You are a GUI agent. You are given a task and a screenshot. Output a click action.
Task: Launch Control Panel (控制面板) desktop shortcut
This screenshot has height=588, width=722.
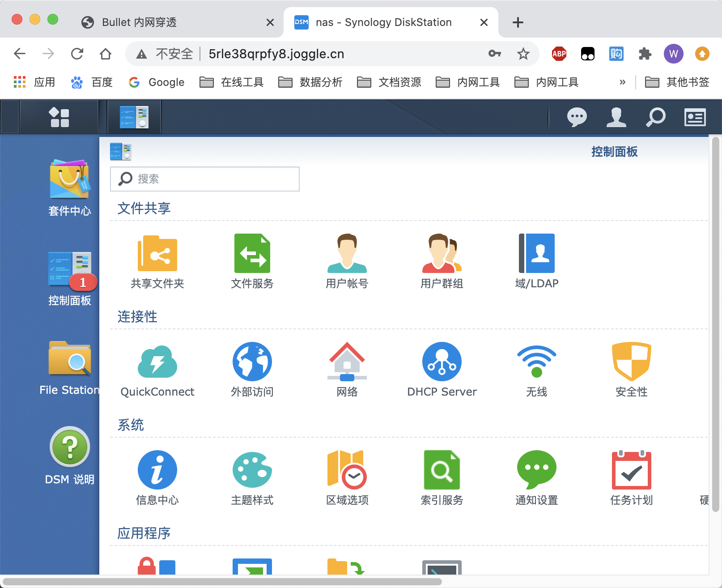(x=70, y=278)
